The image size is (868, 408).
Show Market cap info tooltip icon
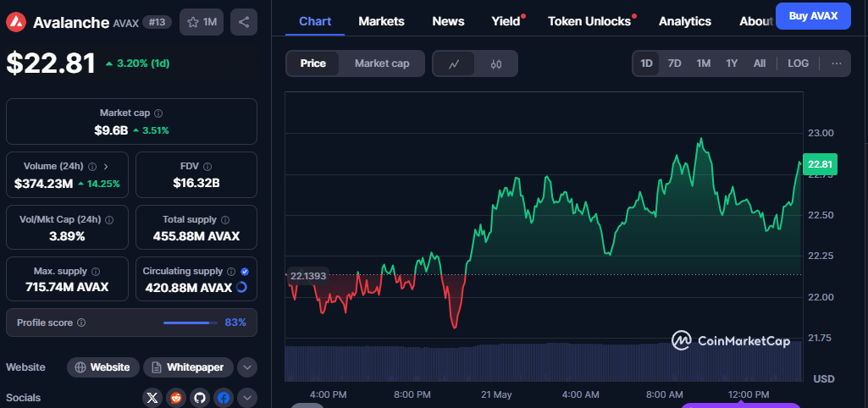(158, 113)
